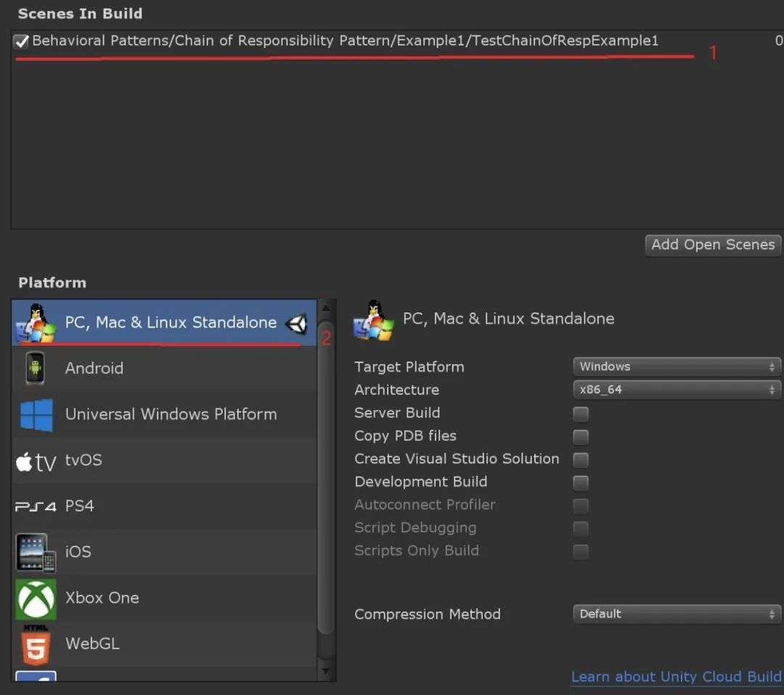Open the Target Platform dropdown

(x=677, y=367)
